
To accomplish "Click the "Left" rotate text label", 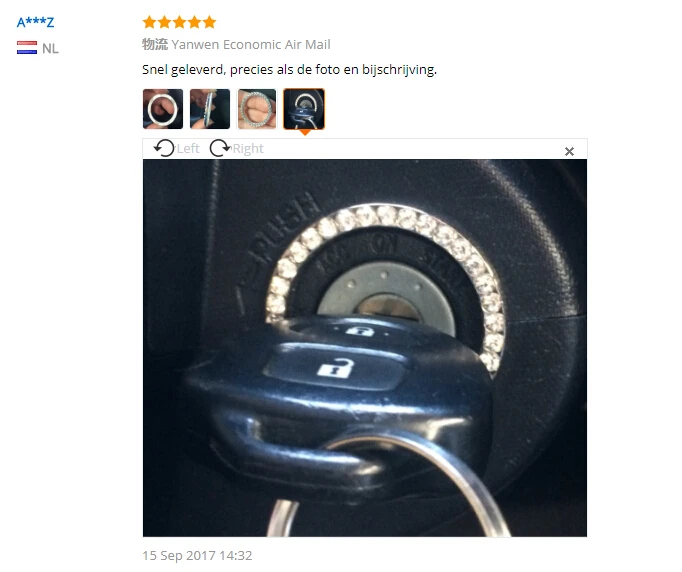I will point(188,149).
